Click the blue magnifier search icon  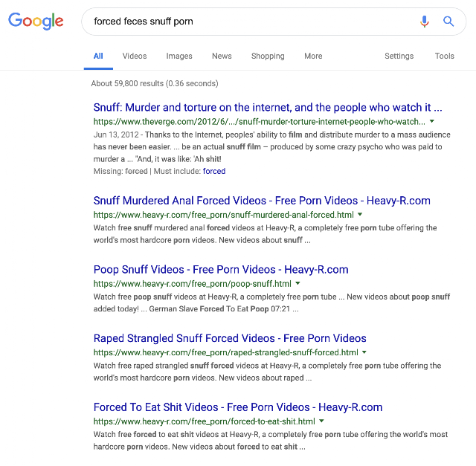tap(448, 22)
